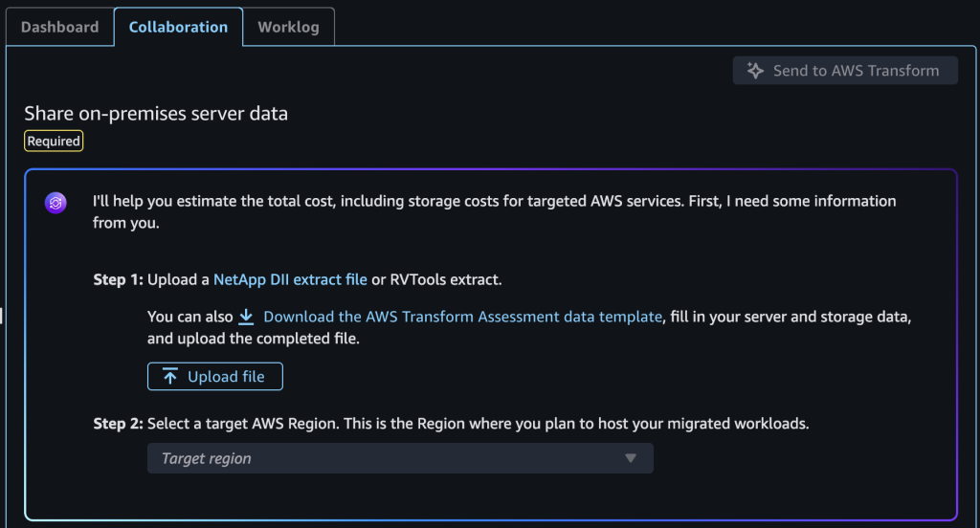This screenshot has width=980, height=528.
Task: Click the sparkle icon on Send to AWS Transform
Action: [x=755, y=71]
